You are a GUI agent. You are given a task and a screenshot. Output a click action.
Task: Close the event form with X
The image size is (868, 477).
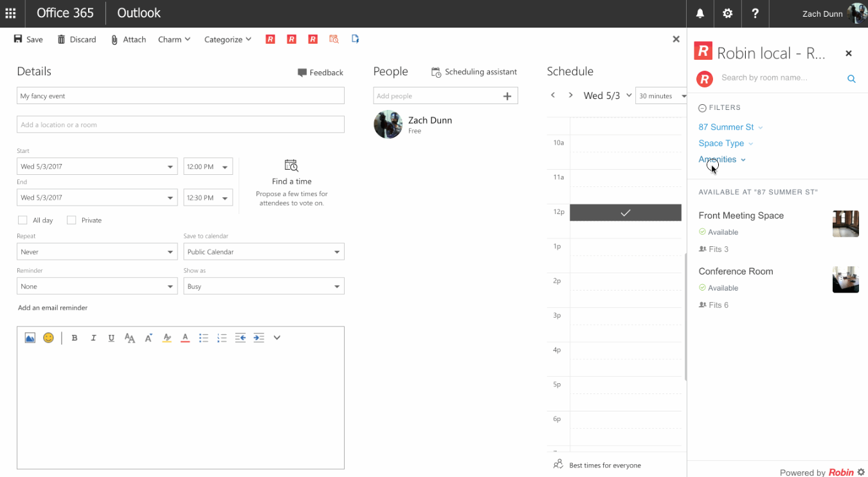[676, 39]
